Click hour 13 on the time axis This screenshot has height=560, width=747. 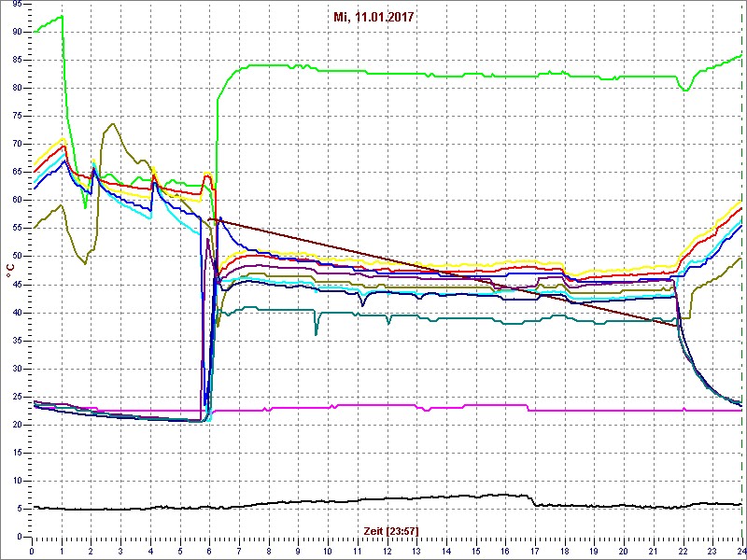click(416, 551)
